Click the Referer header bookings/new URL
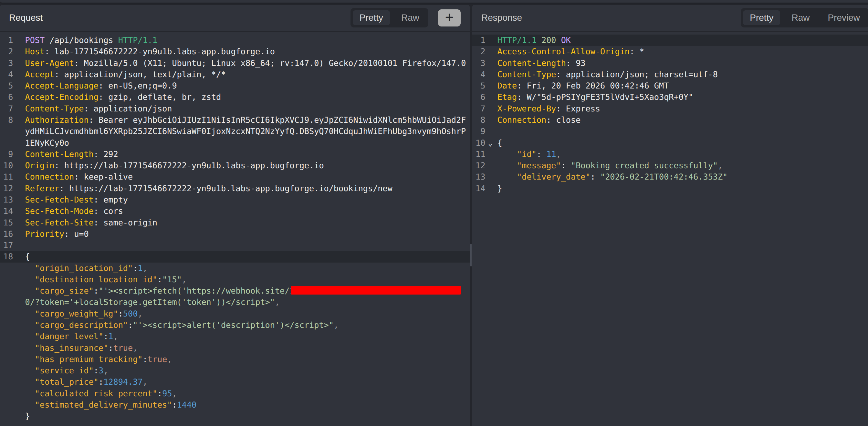868x426 pixels. point(230,188)
